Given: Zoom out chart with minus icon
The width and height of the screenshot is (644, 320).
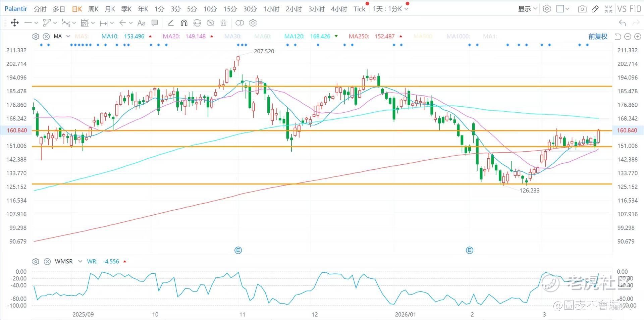Looking at the screenshot, I should pos(628,36).
